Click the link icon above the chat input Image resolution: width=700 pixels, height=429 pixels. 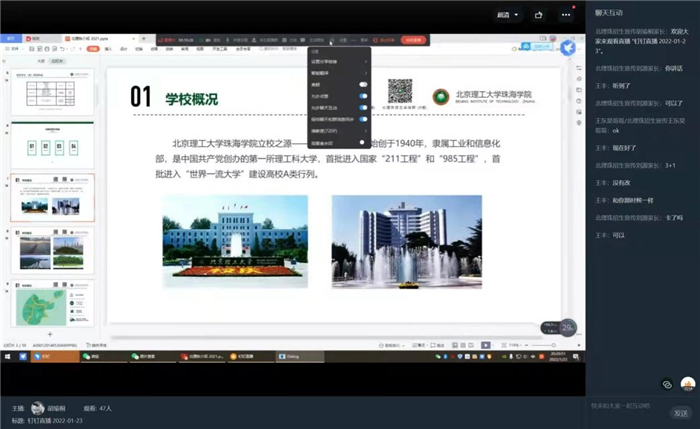click(x=667, y=384)
